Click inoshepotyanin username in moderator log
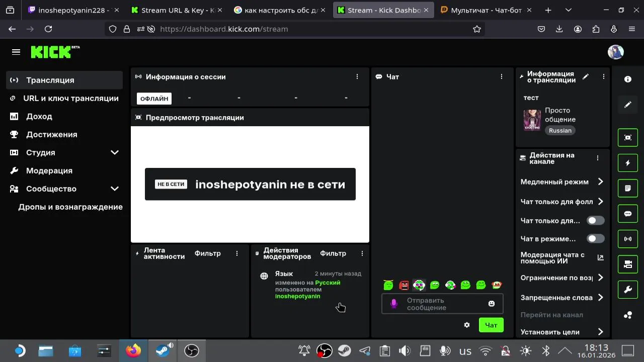The image size is (644, 362). (x=297, y=296)
